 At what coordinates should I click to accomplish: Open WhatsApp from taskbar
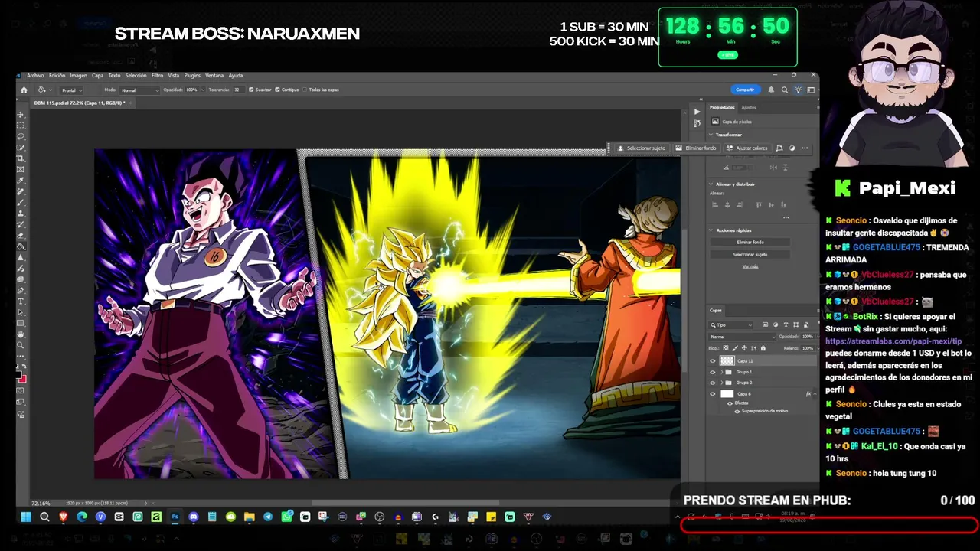pyautogui.click(x=286, y=517)
